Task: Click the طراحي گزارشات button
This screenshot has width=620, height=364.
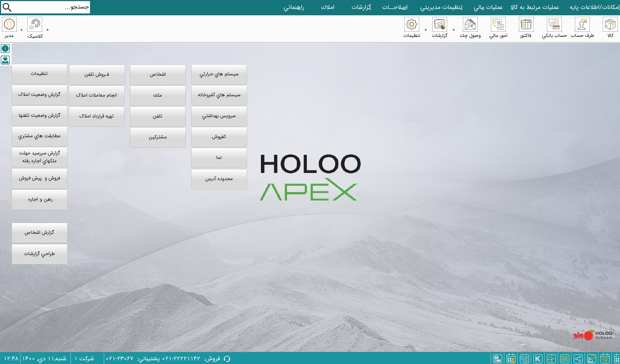Action: click(x=40, y=254)
